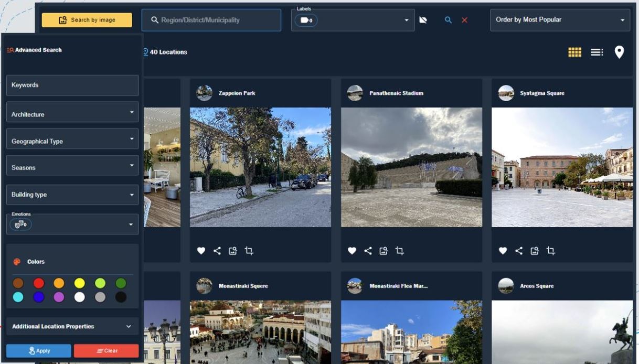
Task: Open the Panathenaic Stadium photo
Action: (x=411, y=167)
